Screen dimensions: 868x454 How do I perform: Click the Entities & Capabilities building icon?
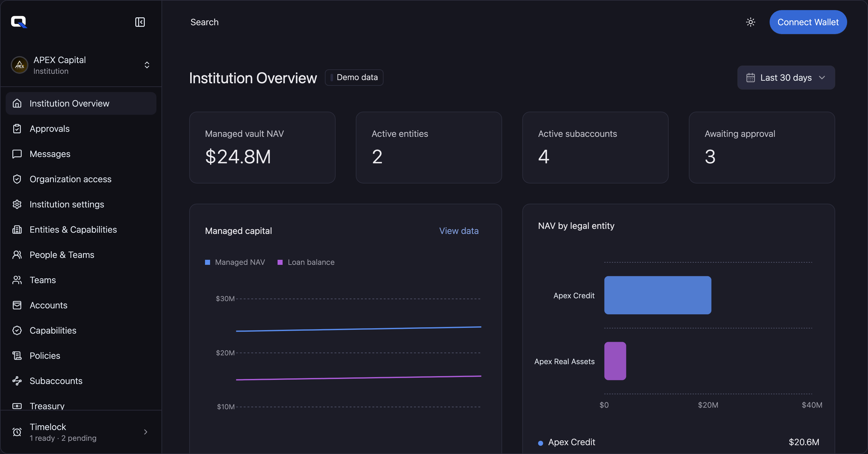click(x=17, y=230)
